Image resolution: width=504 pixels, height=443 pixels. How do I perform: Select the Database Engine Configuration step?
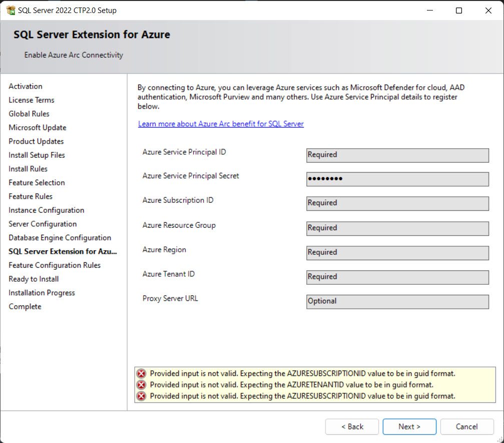60,238
